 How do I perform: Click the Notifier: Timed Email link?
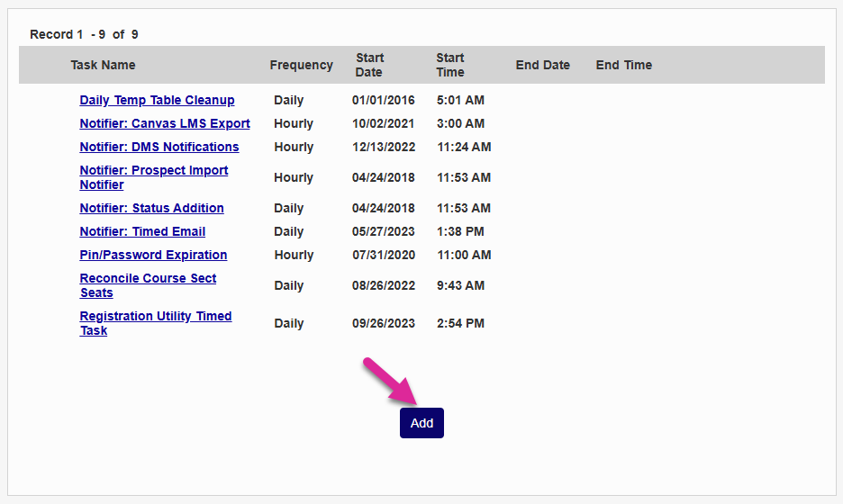(x=142, y=231)
